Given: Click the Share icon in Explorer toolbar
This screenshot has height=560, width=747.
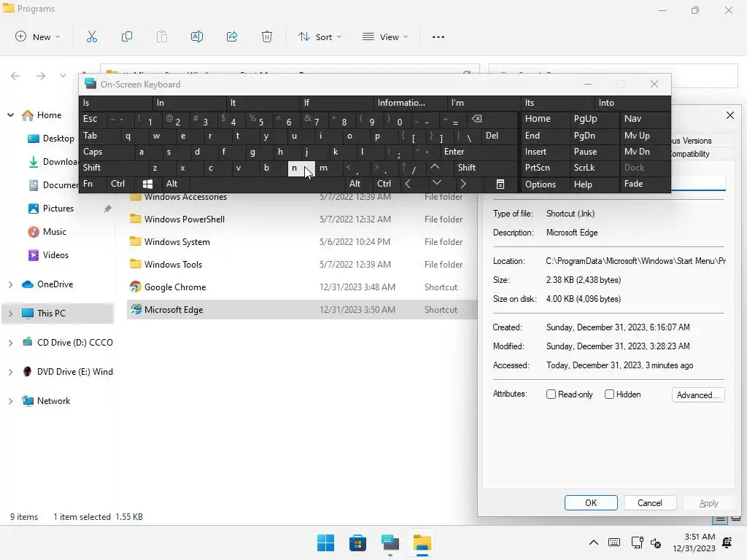Looking at the screenshot, I should [x=232, y=36].
